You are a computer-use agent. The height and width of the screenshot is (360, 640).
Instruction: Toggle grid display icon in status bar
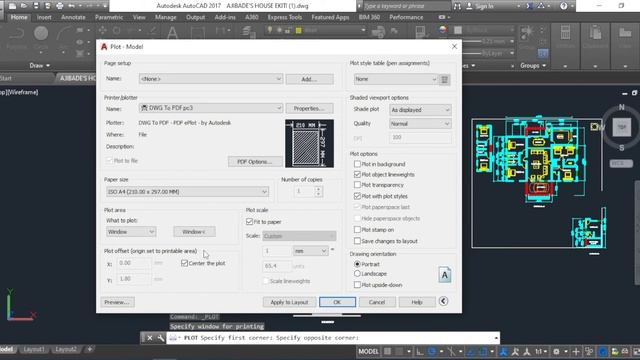coord(387,351)
